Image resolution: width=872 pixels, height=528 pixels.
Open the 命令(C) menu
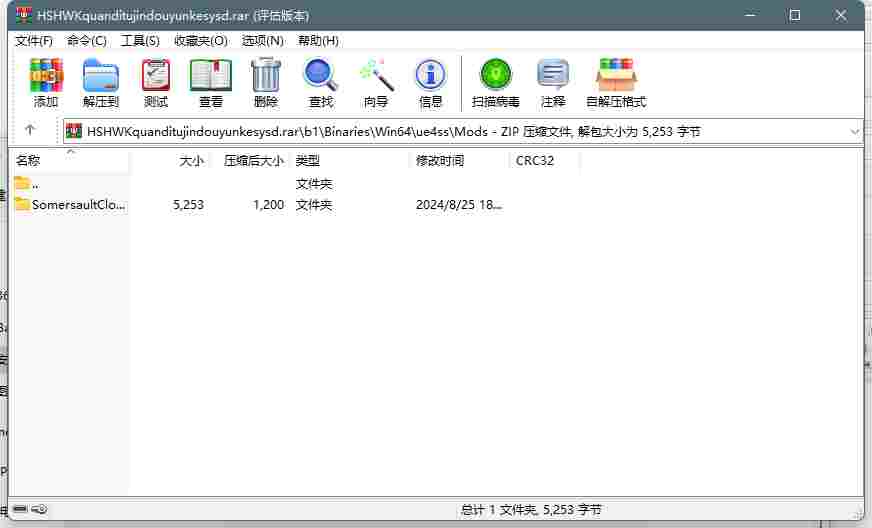[87, 41]
